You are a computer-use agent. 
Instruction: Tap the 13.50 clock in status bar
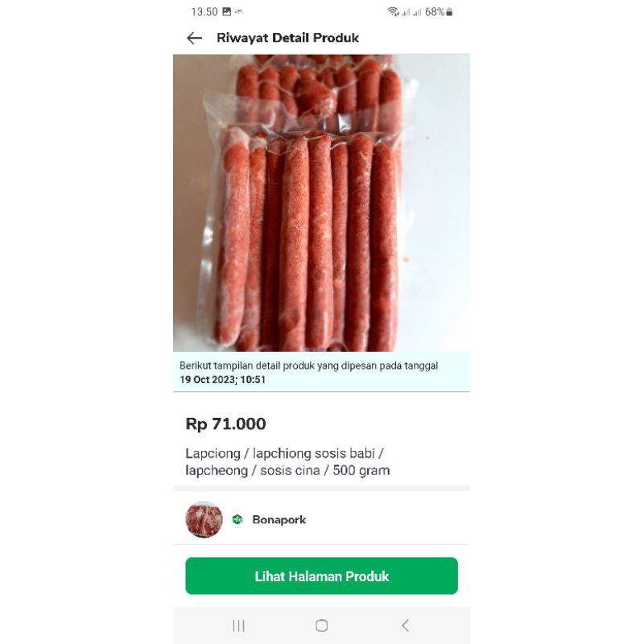point(204,12)
